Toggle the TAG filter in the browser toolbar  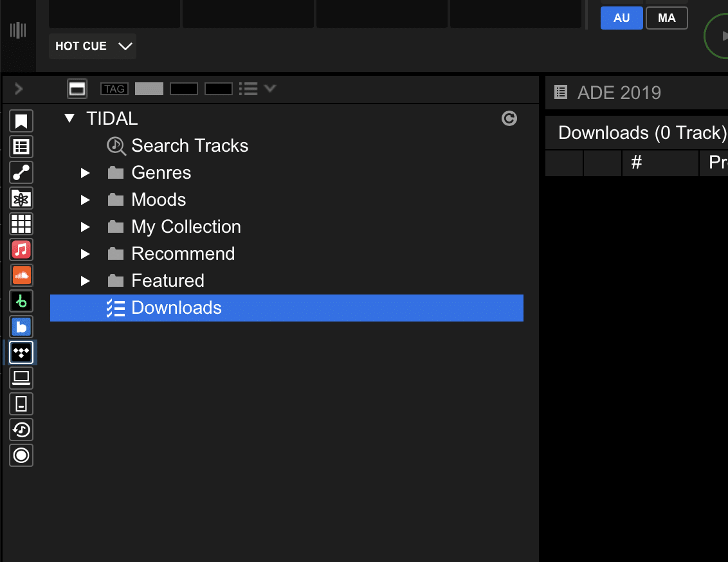pyautogui.click(x=114, y=89)
